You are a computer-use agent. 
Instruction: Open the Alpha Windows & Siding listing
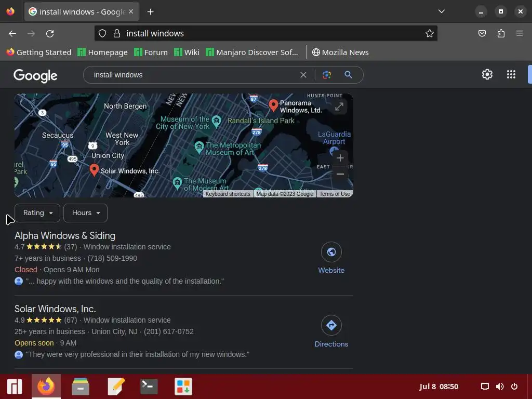65,235
